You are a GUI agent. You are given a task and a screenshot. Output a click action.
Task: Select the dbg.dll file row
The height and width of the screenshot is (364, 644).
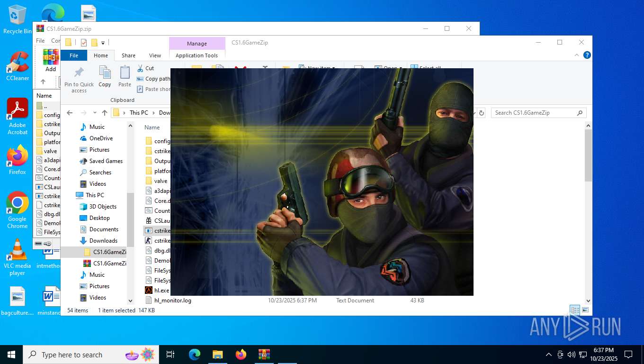click(x=158, y=251)
